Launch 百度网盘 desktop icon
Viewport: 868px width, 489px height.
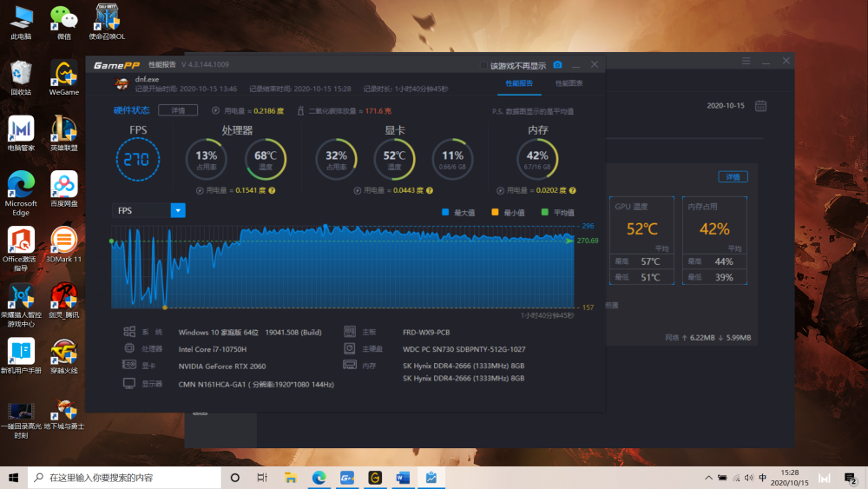(x=63, y=188)
